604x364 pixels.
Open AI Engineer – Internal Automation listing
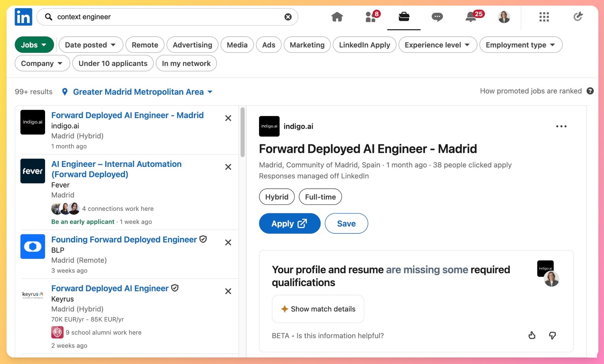point(116,169)
